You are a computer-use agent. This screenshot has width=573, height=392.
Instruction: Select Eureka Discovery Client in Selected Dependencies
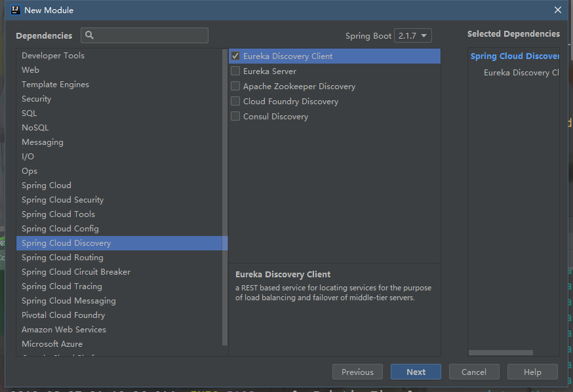pos(521,72)
